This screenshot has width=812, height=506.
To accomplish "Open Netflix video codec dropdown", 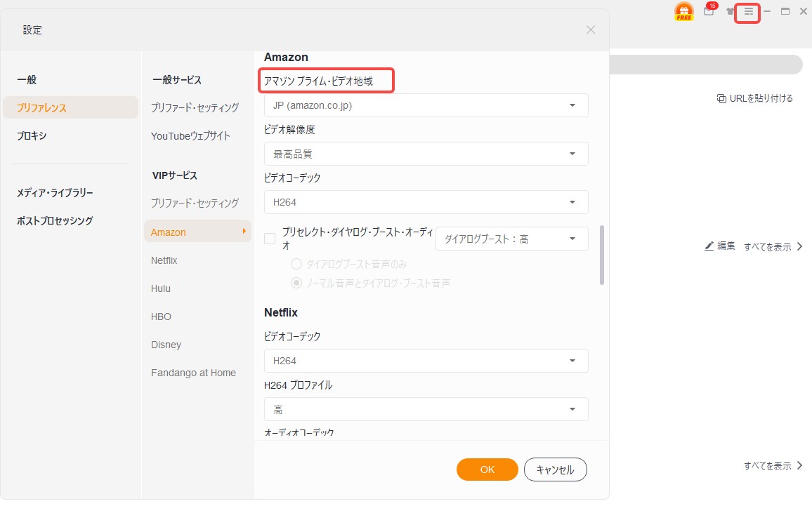I will point(426,361).
